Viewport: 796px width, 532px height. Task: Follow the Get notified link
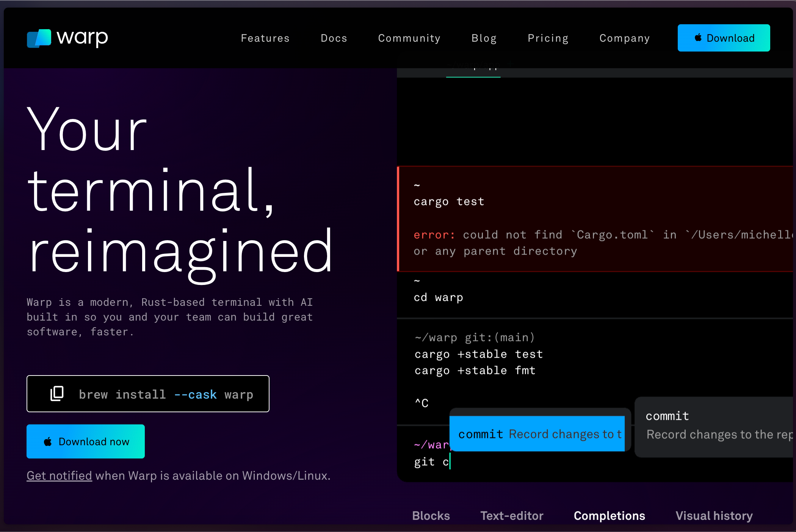pos(59,476)
